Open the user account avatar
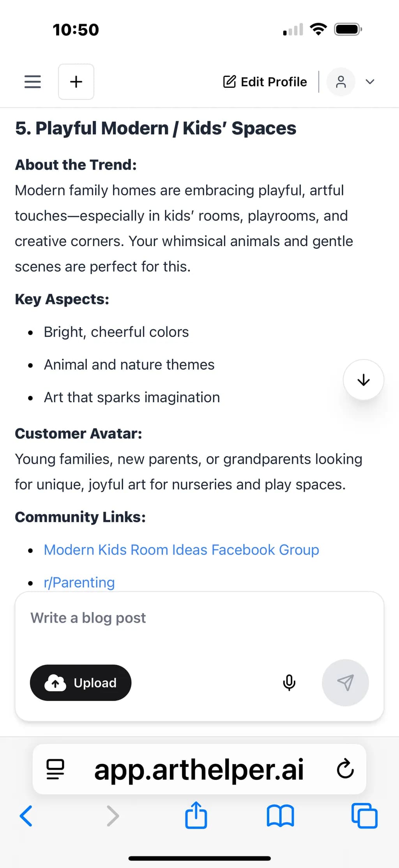 pyautogui.click(x=341, y=82)
